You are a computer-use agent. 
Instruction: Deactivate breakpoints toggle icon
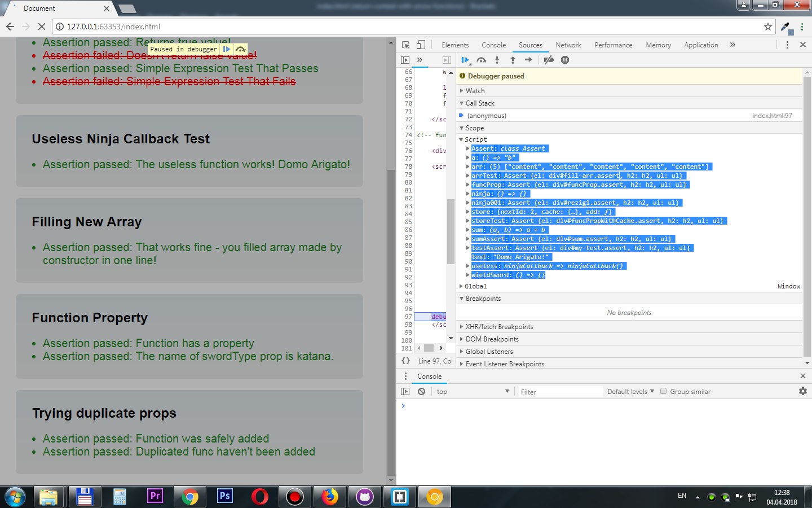tap(549, 60)
